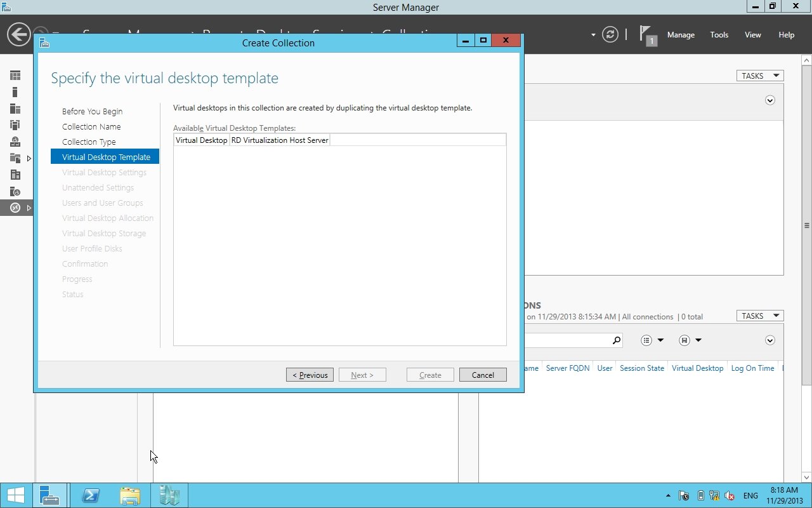Select the Remote Desktop Services sidebar icon
Screen dimensions: 812x508
pos(15,208)
